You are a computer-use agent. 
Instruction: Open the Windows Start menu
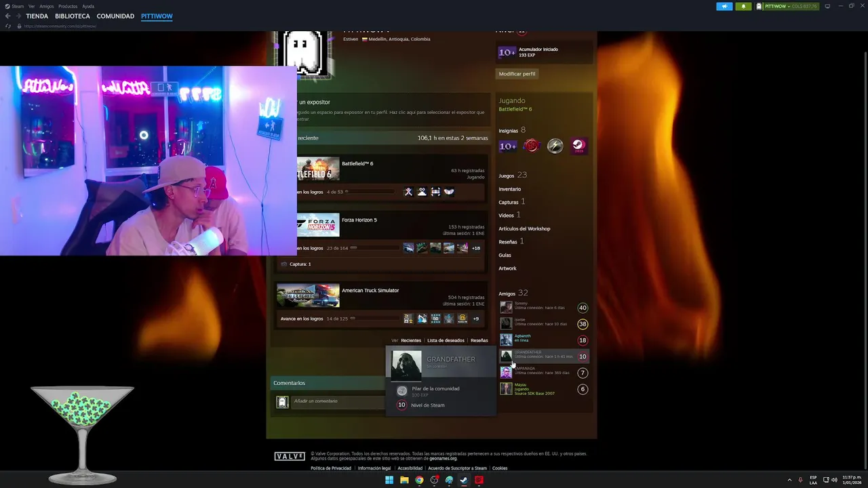tap(389, 480)
